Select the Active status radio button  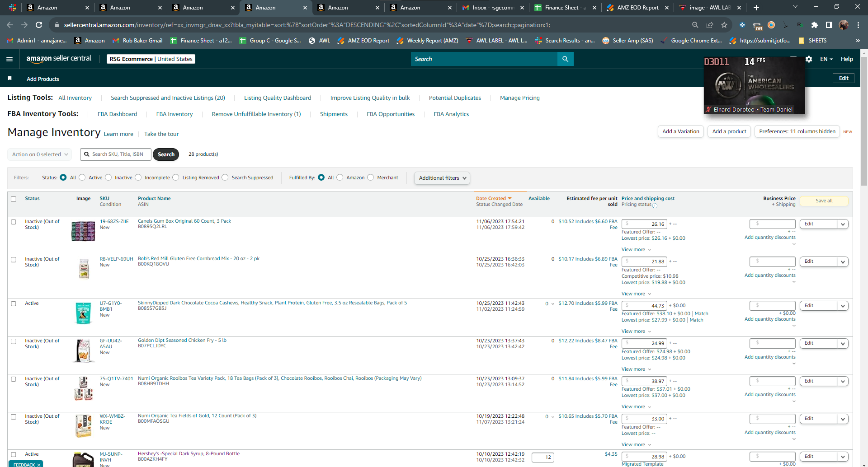point(82,177)
